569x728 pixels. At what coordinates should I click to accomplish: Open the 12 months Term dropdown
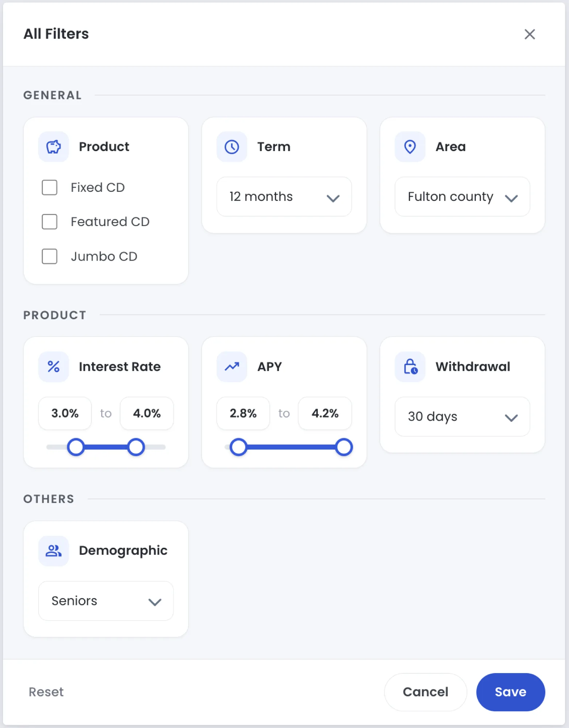[x=284, y=197]
